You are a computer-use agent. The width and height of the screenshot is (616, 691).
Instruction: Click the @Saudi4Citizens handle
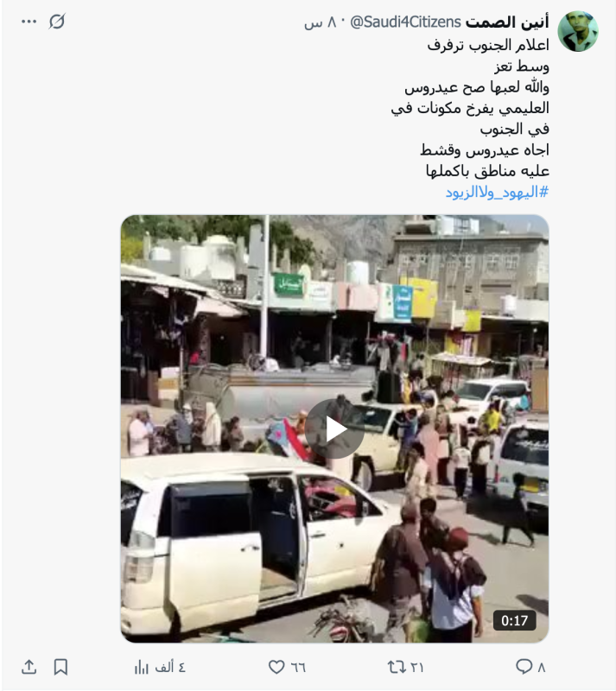click(405, 22)
